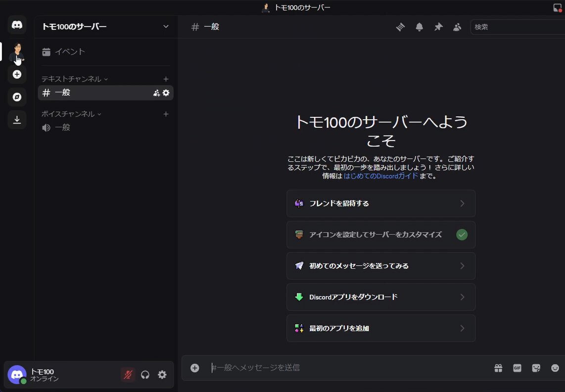Viewport: 565px width, 392px height.
Task: Click the gift icon in message bar
Action: 498,368
